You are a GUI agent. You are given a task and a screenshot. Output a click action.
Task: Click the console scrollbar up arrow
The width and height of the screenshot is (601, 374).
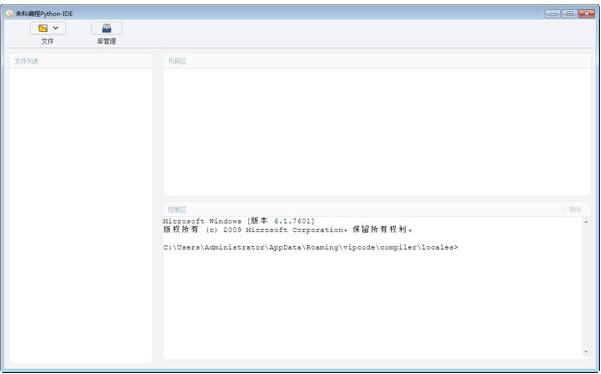tap(586, 221)
